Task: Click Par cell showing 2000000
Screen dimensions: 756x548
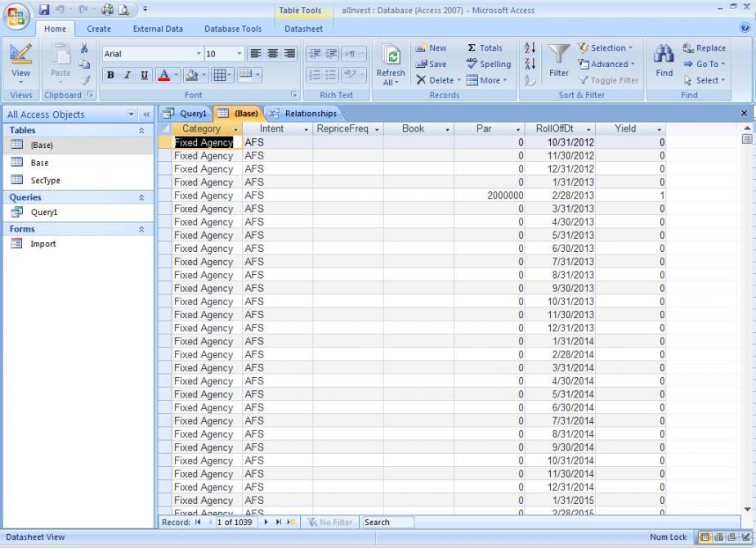Action: (x=490, y=195)
